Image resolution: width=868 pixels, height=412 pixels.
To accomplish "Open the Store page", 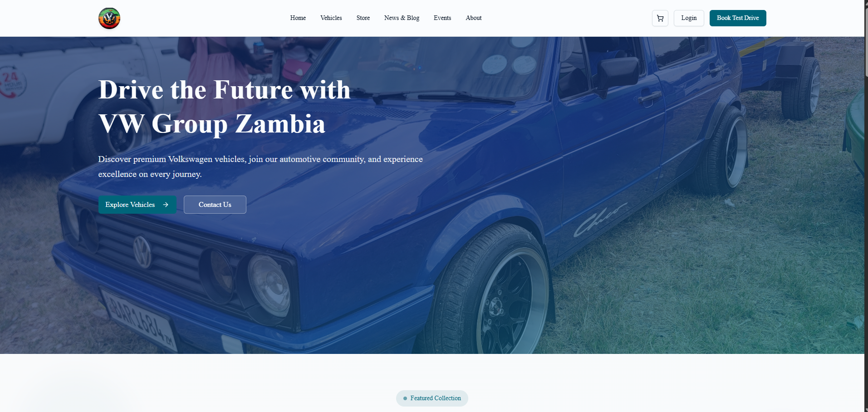I will click(363, 18).
